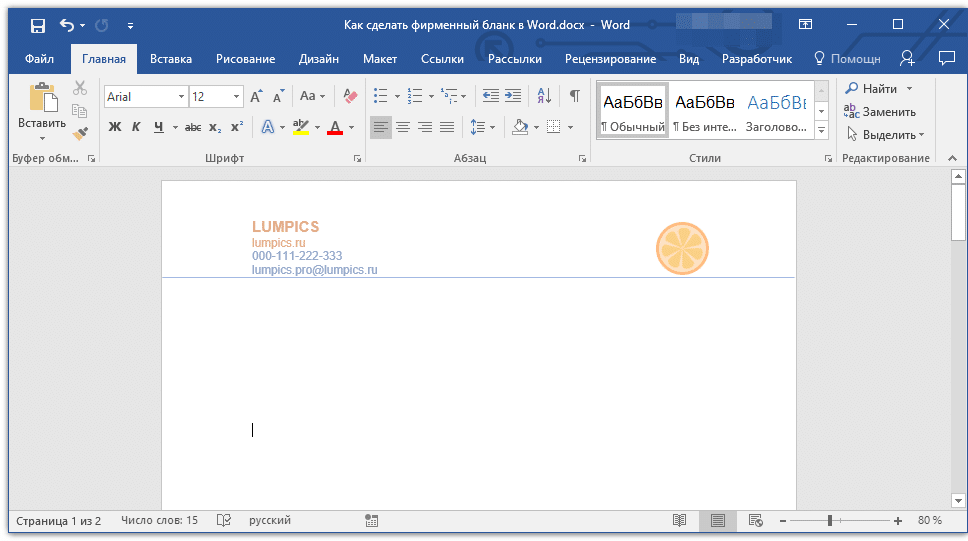
Task: Increase indent of the paragraph
Action: [x=513, y=97]
